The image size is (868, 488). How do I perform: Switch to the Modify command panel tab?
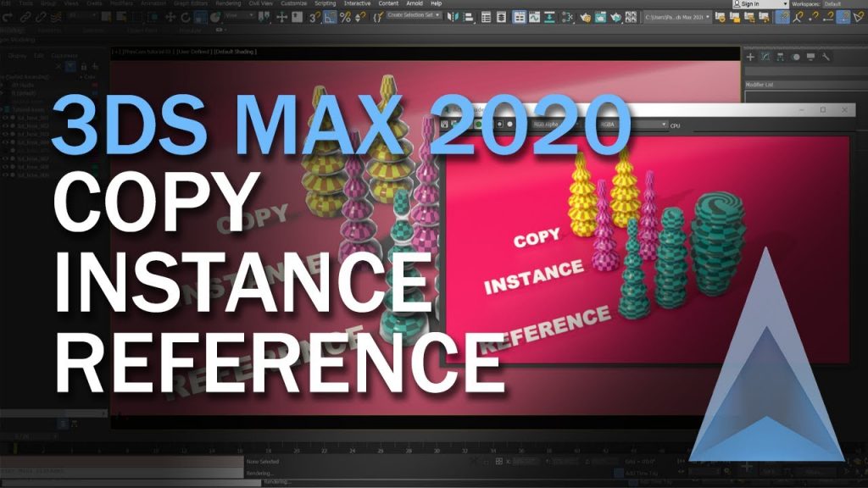[765, 57]
